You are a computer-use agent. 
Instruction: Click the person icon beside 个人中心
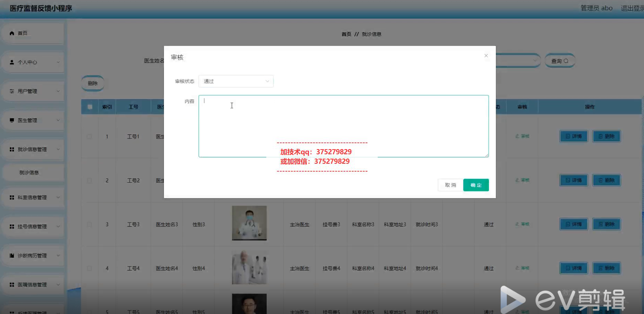[12, 62]
